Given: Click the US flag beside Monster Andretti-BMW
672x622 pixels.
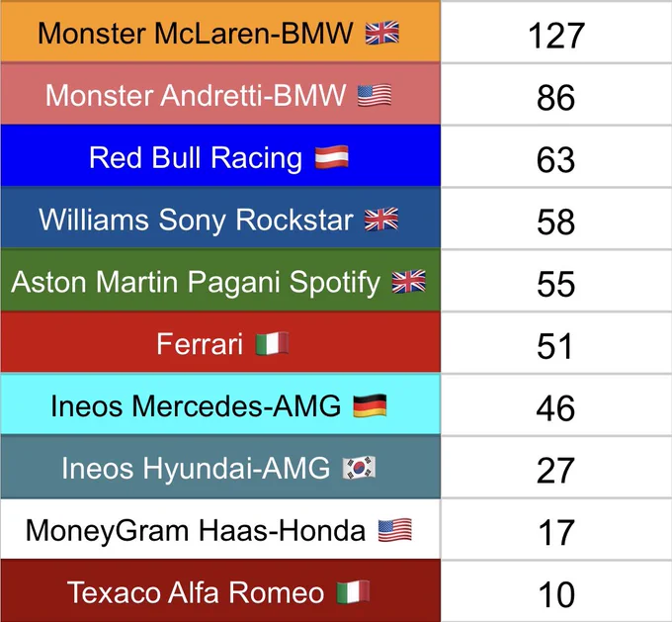Looking at the screenshot, I should pyautogui.click(x=375, y=95).
